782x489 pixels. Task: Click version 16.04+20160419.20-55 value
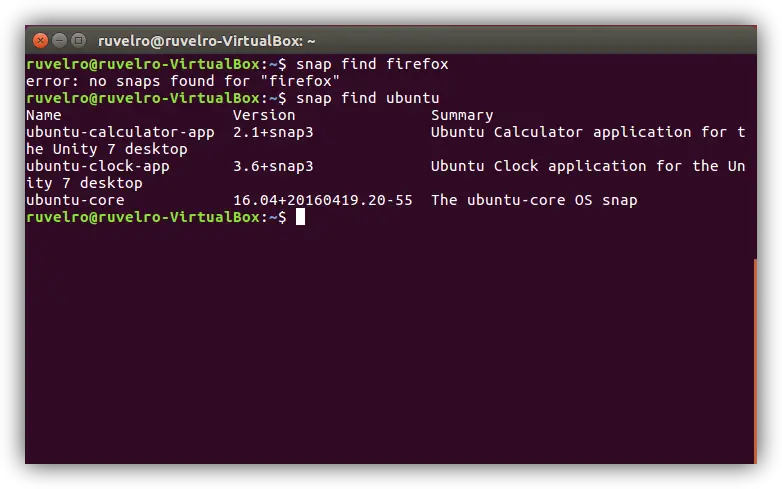tap(323, 200)
